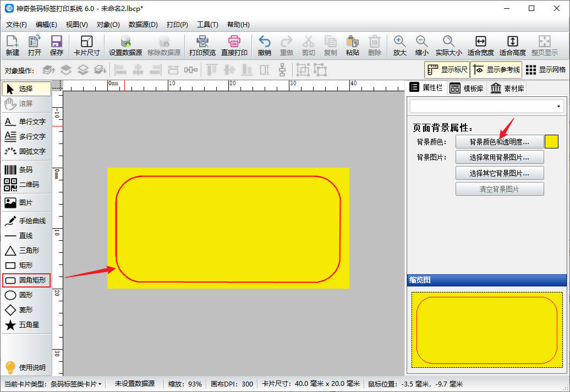Select the 直线 line tool
The image size is (570, 392).
26,235
